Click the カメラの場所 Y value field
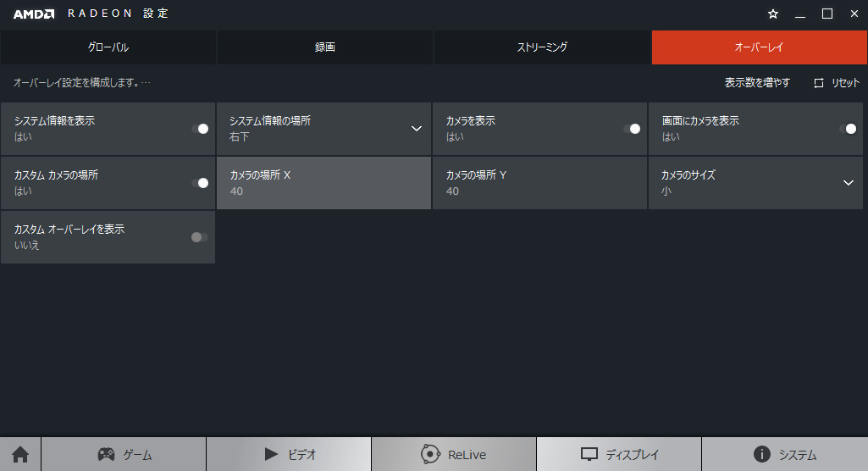The image size is (868, 471). click(x=539, y=183)
